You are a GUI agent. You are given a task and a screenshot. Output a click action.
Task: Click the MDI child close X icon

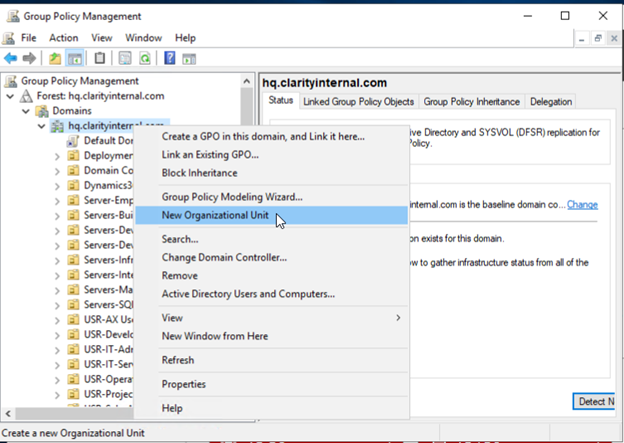point(614,38)
